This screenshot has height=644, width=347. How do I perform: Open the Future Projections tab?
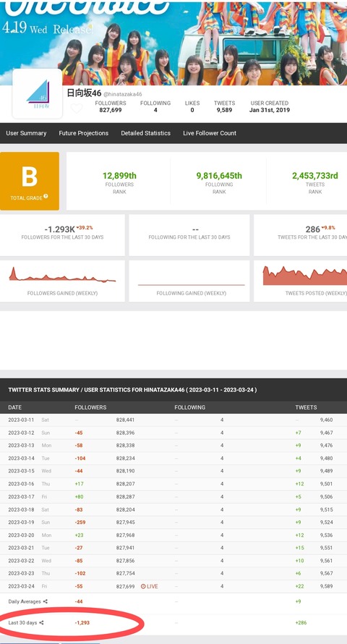click(x=84, y=133)
